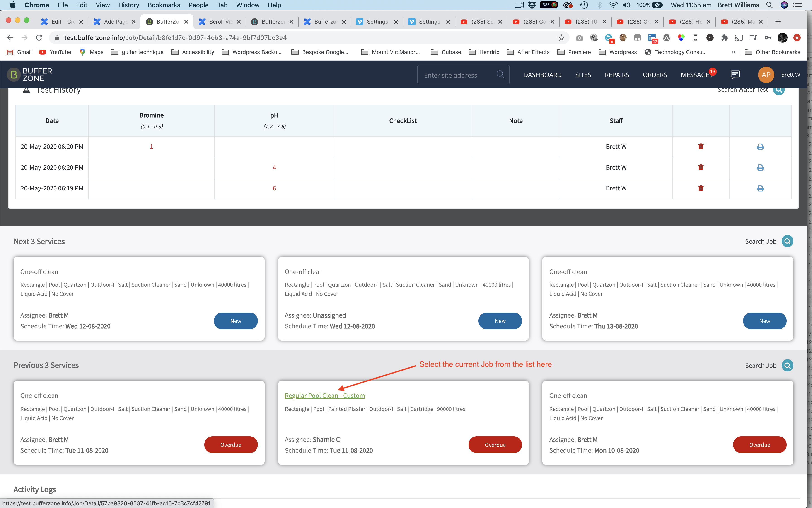Open macOS Notification Center list icon
This screenshot has width=812, height=508.
pyautogui.click(x=797, y=5)
